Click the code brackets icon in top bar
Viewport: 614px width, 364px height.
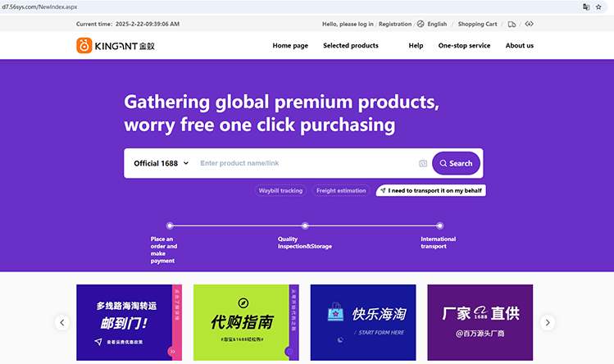tap(529, 24)
